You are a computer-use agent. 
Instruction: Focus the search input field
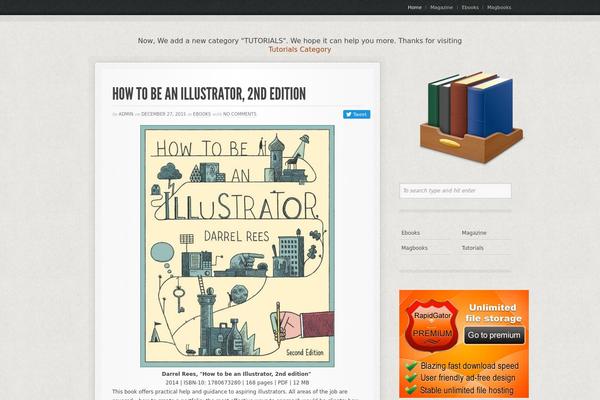click(x=455, y=191)
